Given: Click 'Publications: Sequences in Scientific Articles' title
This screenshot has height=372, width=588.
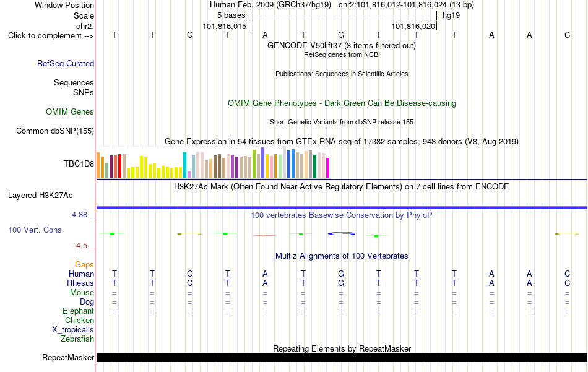Looking at the screenshot, I should [x=342, y=74].
